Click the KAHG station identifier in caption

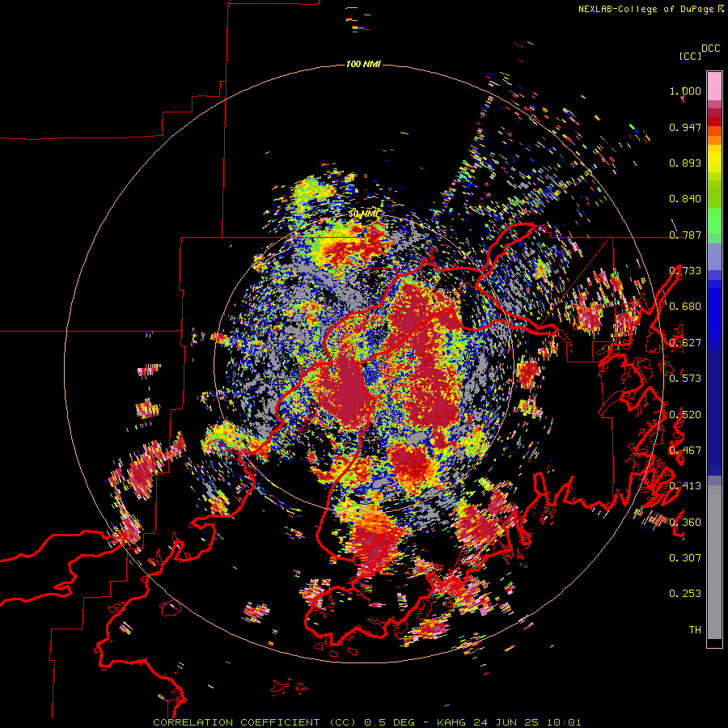[452, 722]
